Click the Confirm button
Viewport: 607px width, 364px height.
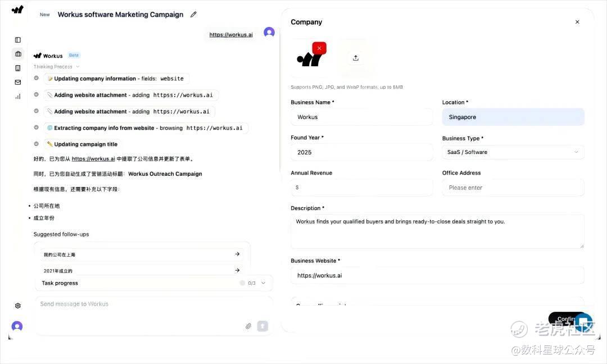pos(568,319)
